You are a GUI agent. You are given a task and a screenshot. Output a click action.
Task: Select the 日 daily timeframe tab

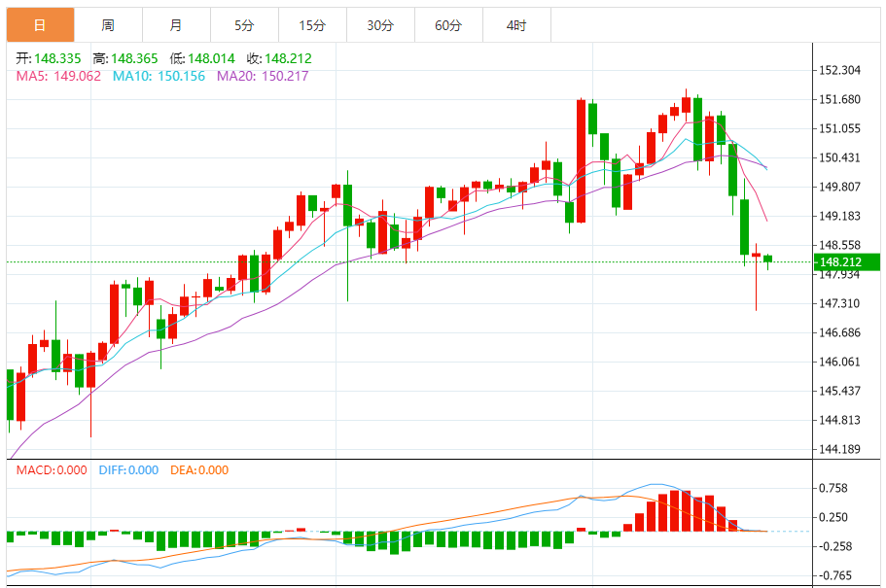[40, 25]
